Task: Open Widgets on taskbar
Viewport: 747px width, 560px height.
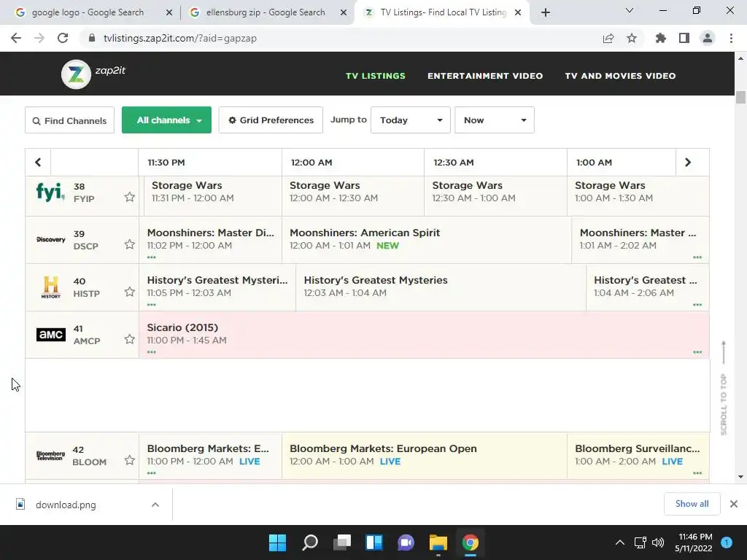Action: tap(374, 542)
